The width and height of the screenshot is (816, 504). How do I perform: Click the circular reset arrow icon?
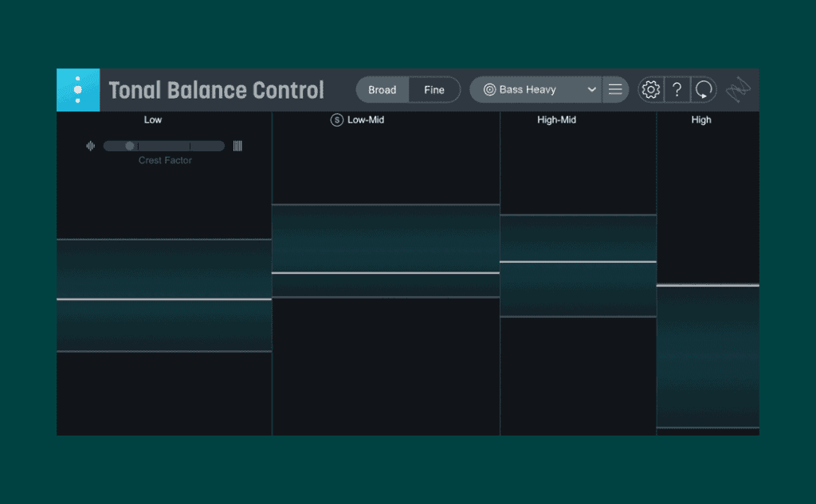(704, 90)
